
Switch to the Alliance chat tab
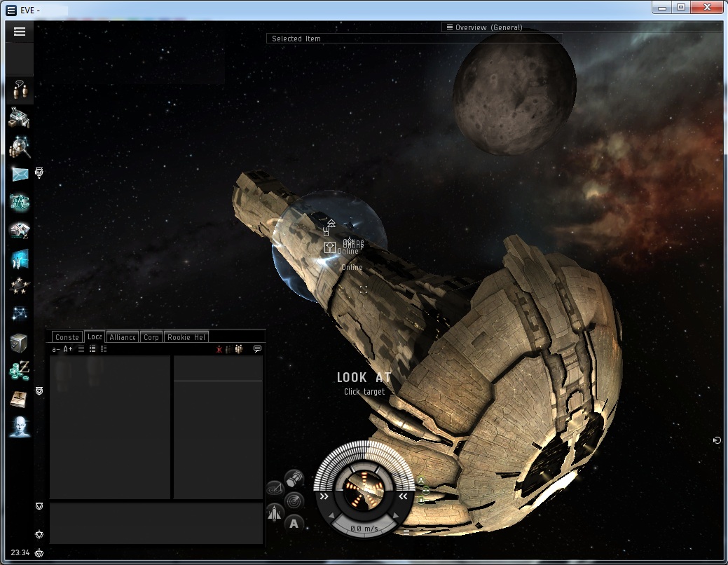(123, 337)
